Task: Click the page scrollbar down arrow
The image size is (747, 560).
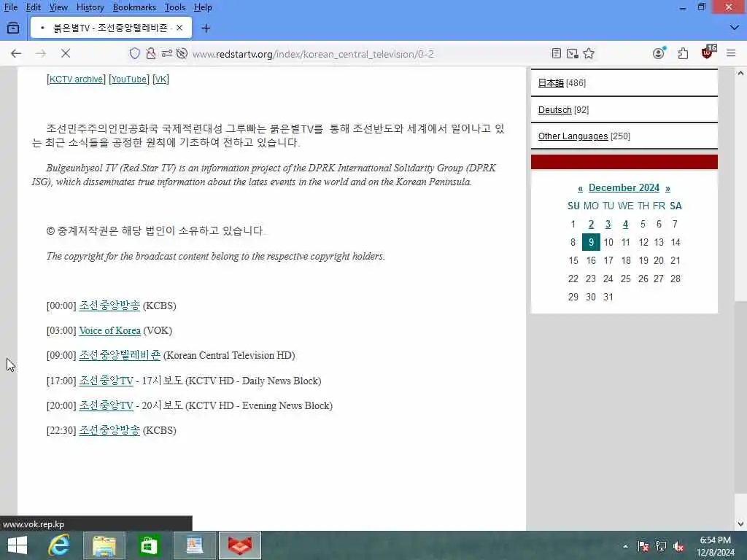Action: coord(740,524)
